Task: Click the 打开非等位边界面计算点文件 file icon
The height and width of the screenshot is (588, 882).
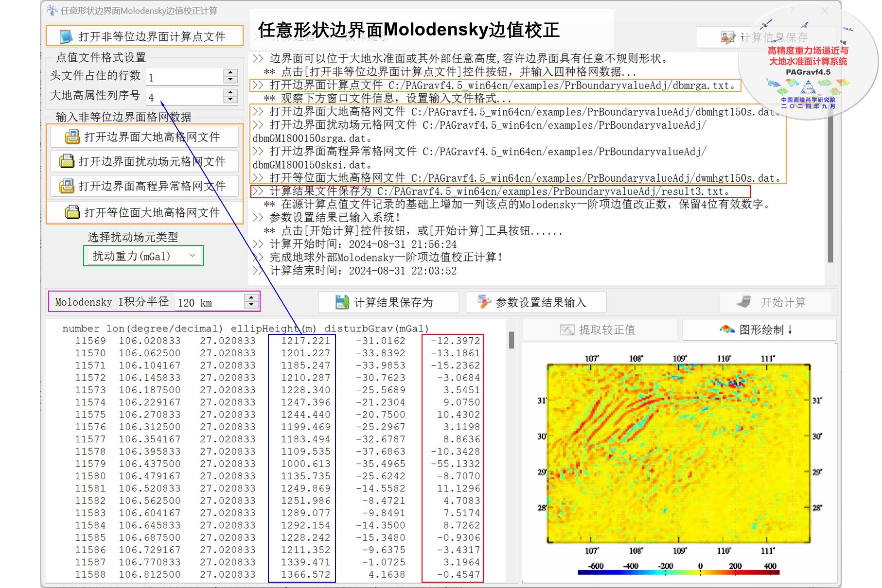Action: tap(66, 36)
